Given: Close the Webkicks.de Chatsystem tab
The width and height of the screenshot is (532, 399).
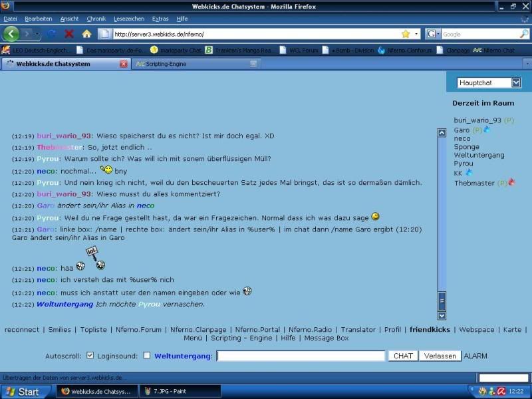Looking at the screenshot, I should pyautogui.click(x=124, y=64).
